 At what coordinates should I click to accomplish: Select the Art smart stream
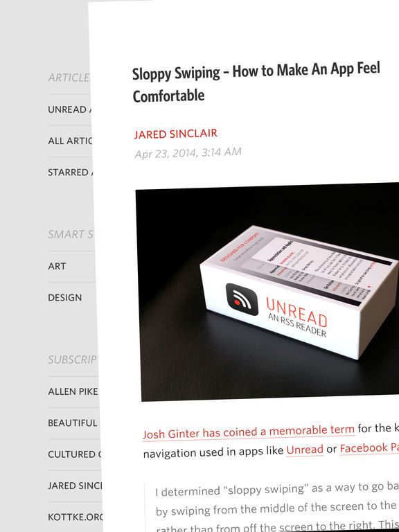[71, 266]
